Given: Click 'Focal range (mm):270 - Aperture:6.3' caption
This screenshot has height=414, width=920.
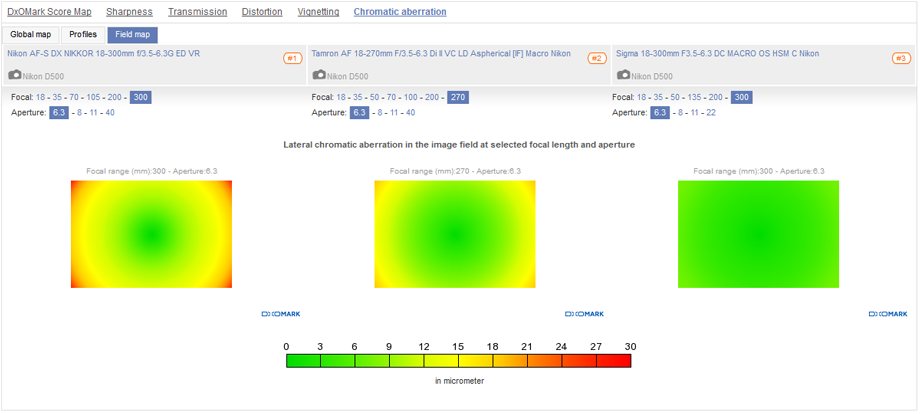Looking at the screenshot, I should click(x=455, y=171).
